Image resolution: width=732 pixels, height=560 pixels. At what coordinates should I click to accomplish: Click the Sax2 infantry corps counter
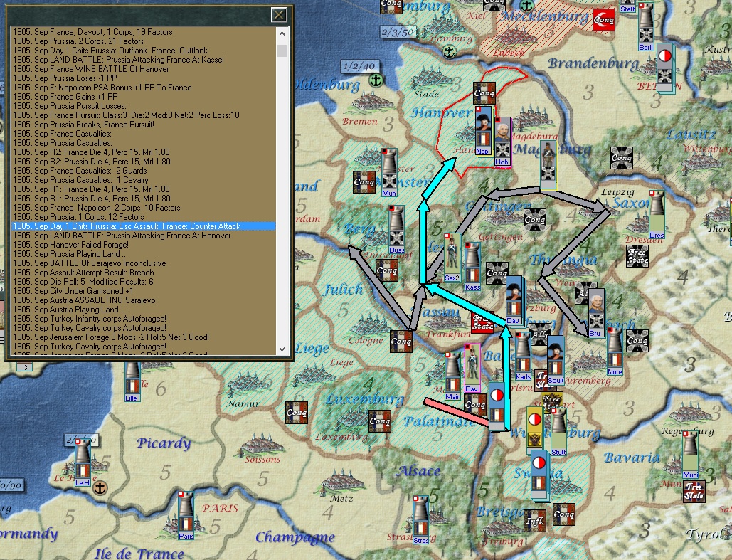click(x=452, y=258)
